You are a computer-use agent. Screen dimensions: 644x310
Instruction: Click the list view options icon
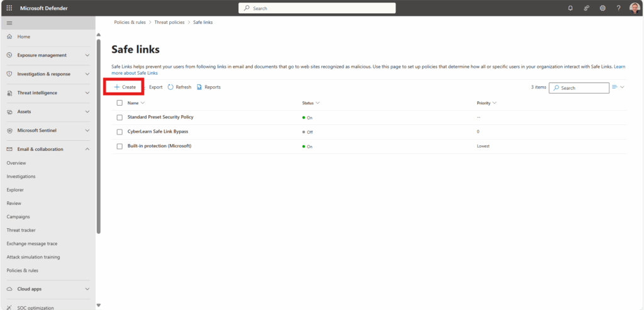tap(615, 87)
